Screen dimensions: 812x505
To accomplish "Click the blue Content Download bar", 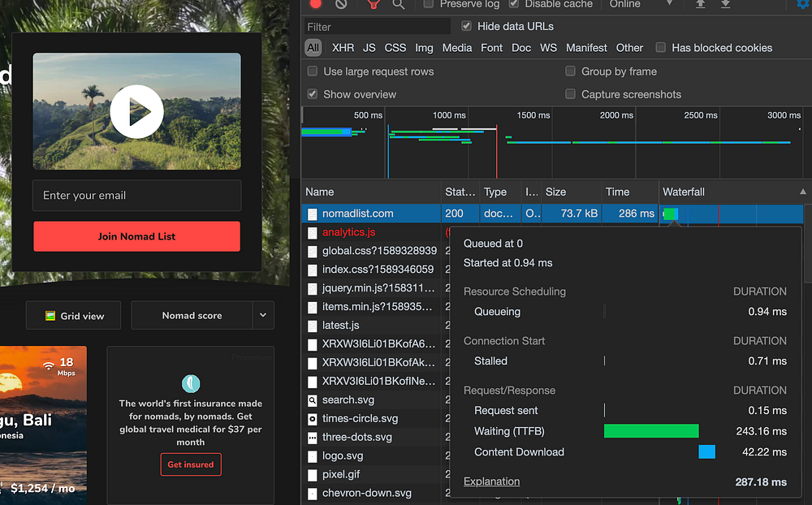I will (x=707, y=451).
